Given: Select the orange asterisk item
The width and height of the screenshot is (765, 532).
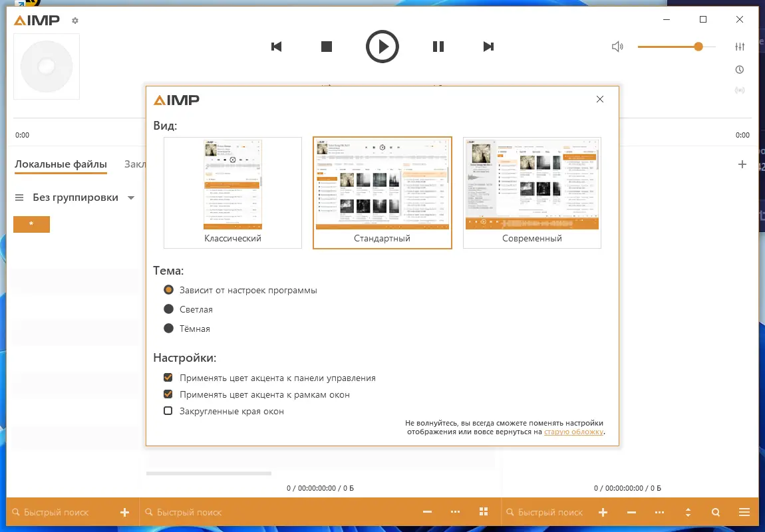Looking at the screenshot, I should [31, 224].
